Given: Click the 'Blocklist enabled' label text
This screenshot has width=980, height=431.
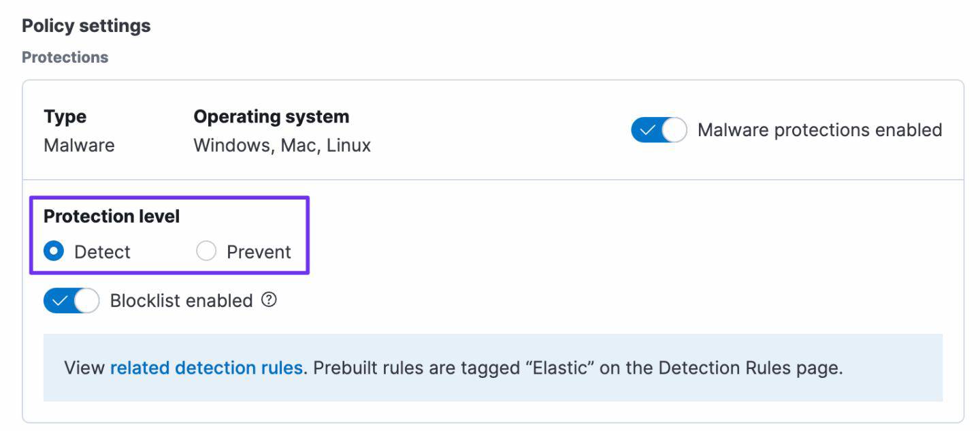Looking at the screenshot, I should 181,300.
